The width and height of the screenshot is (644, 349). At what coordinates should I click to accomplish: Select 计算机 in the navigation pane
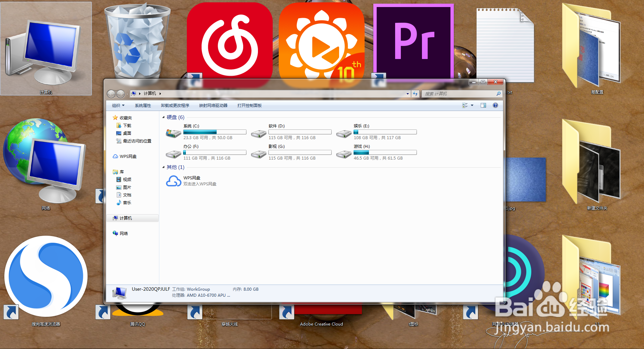(x=133, y=218)
